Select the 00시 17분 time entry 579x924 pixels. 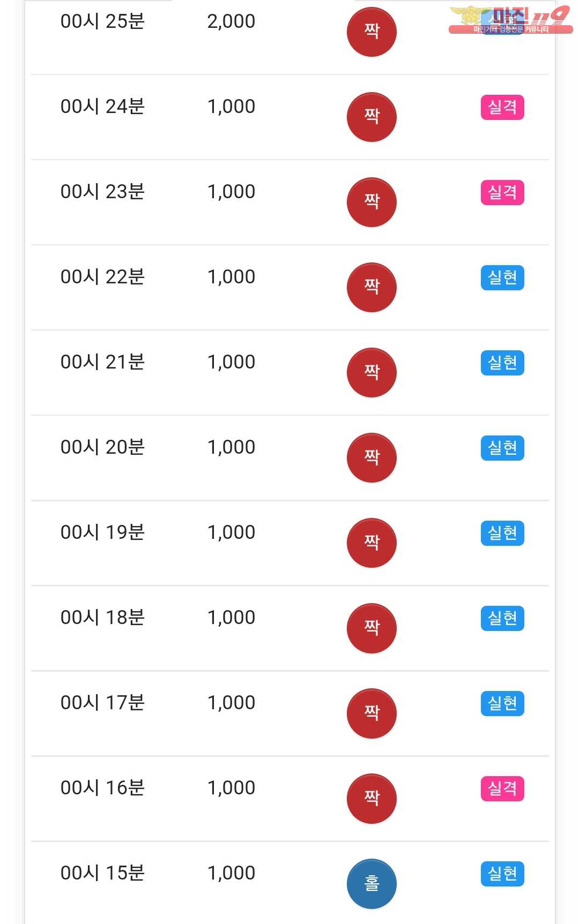[x=102, y=703]
